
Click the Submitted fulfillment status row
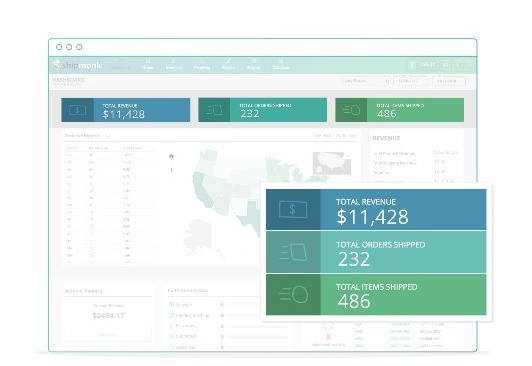tap(228, 336)
